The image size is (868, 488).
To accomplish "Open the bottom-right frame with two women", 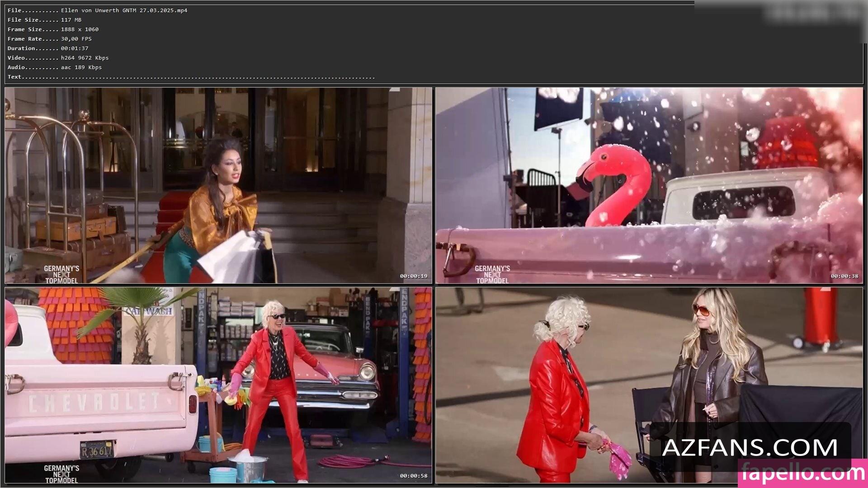I will pos(649,385).
